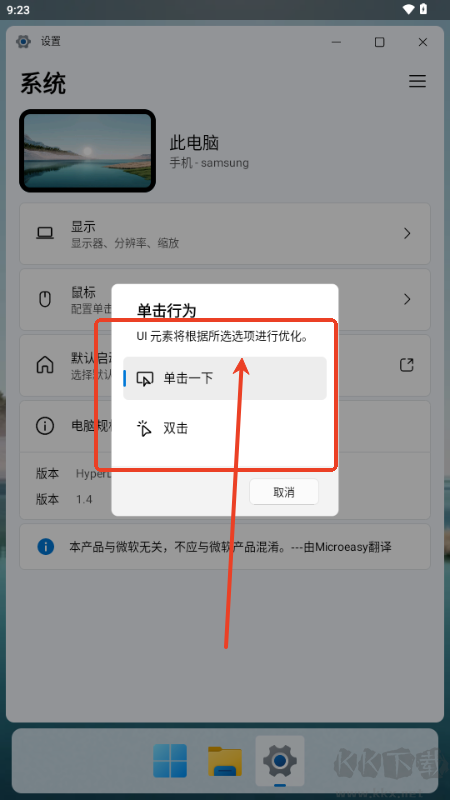Maximize the 设置 window

click(x=379, y=42)
